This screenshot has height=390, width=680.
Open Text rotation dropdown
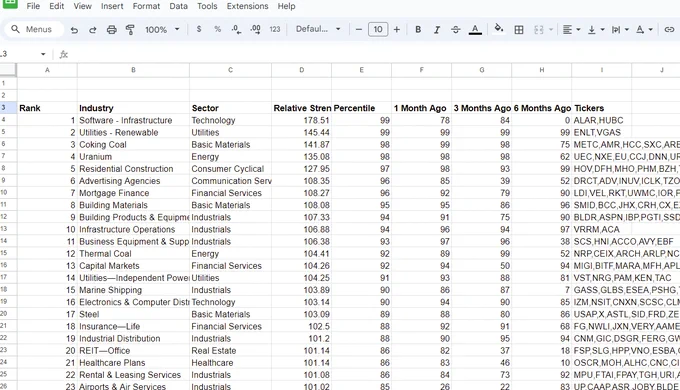[644, 29]
